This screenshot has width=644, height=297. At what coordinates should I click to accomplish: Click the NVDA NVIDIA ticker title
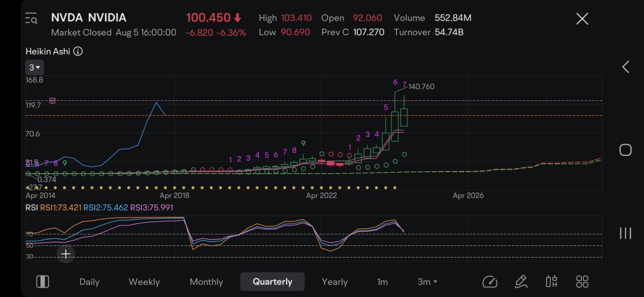tap(89, 18)
